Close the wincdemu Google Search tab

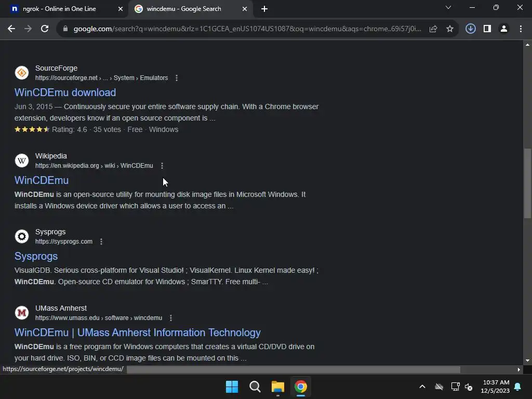coord(245,9)
